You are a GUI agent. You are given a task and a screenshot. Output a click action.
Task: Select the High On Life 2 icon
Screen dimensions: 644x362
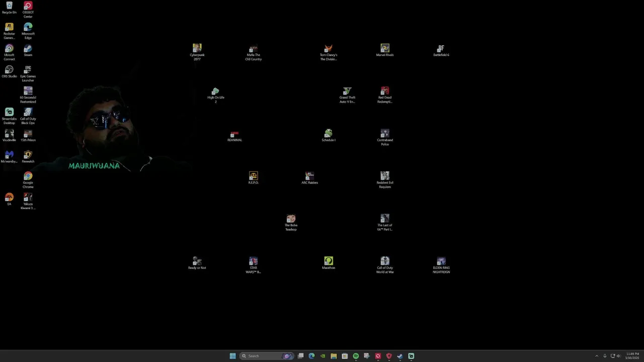[216, 95]
